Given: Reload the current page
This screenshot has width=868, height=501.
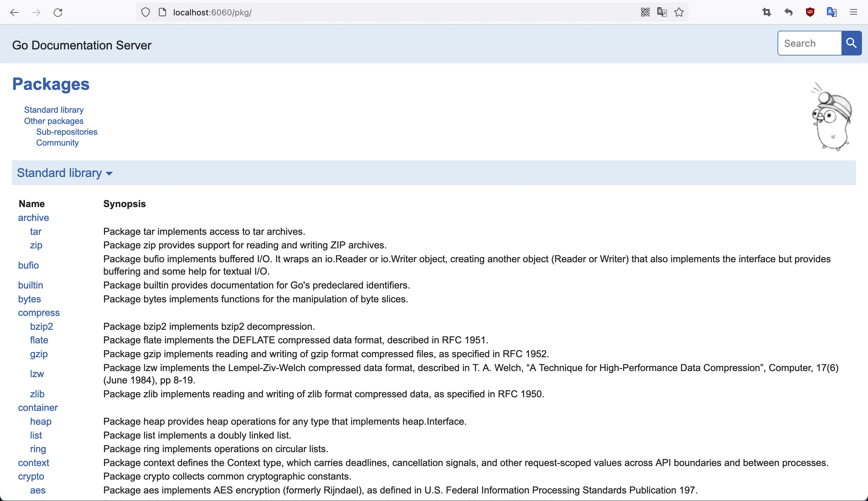Looking at the screenshot, I should coord(58,12).
